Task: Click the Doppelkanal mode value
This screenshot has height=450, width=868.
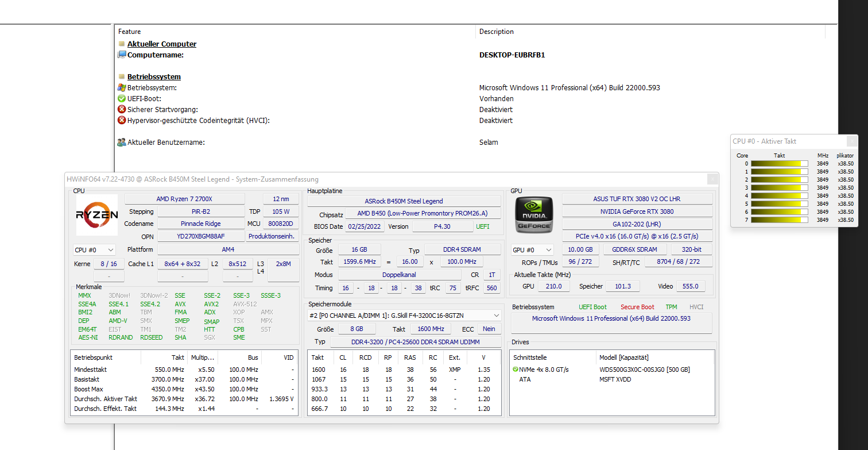Action: [x=399, y=275]
